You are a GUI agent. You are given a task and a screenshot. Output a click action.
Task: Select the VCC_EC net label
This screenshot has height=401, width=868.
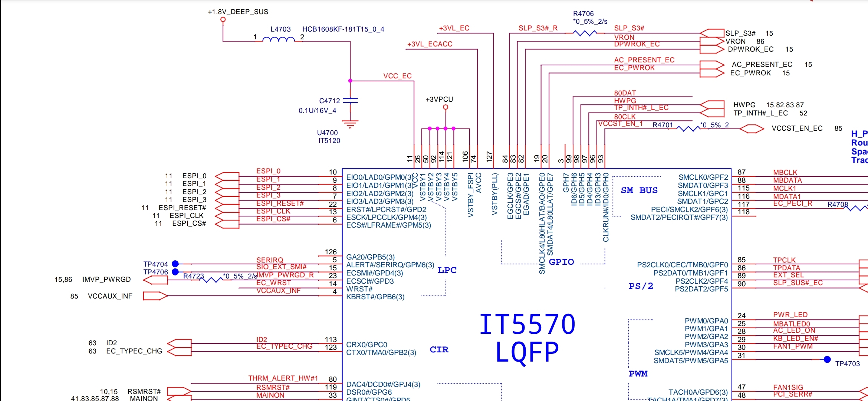pyautogui.click(x=397, y=76)
